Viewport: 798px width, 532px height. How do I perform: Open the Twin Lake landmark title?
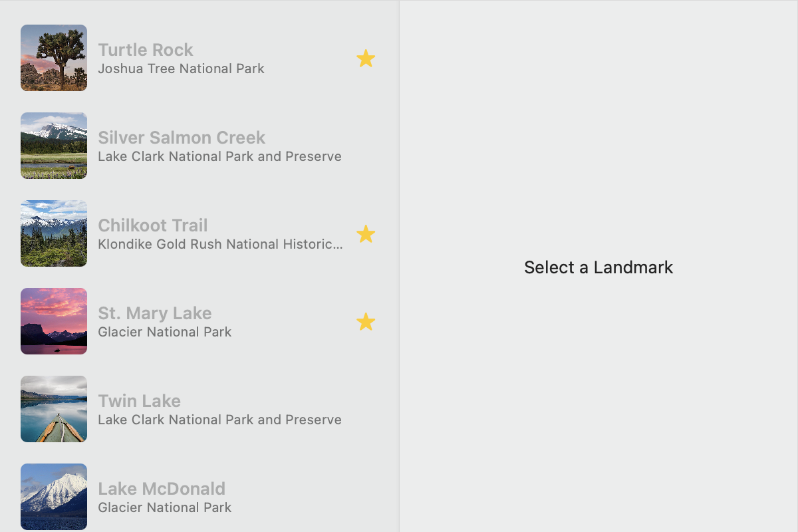140,401
